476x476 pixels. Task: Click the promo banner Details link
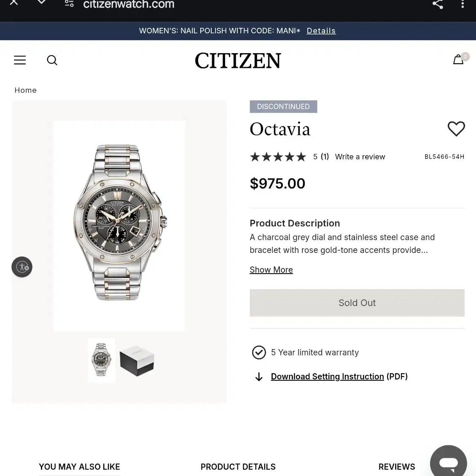pos(321,31)
